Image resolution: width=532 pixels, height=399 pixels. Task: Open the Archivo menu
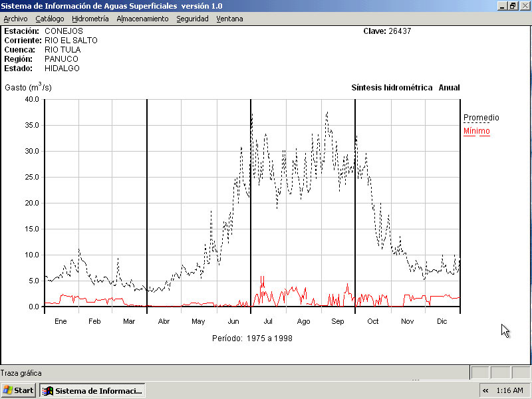tap(15, 19)
